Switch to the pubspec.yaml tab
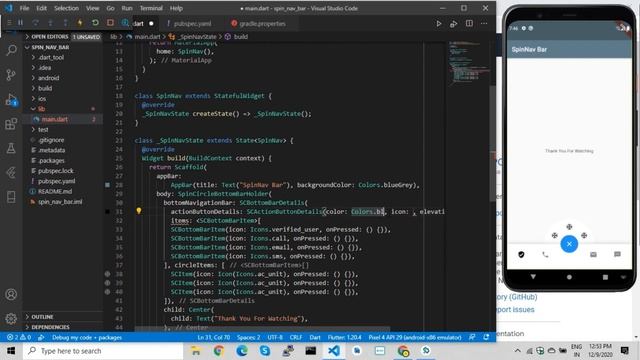This screenshot has height=360, width=640. pyautogui.click(x=192, y=24)
